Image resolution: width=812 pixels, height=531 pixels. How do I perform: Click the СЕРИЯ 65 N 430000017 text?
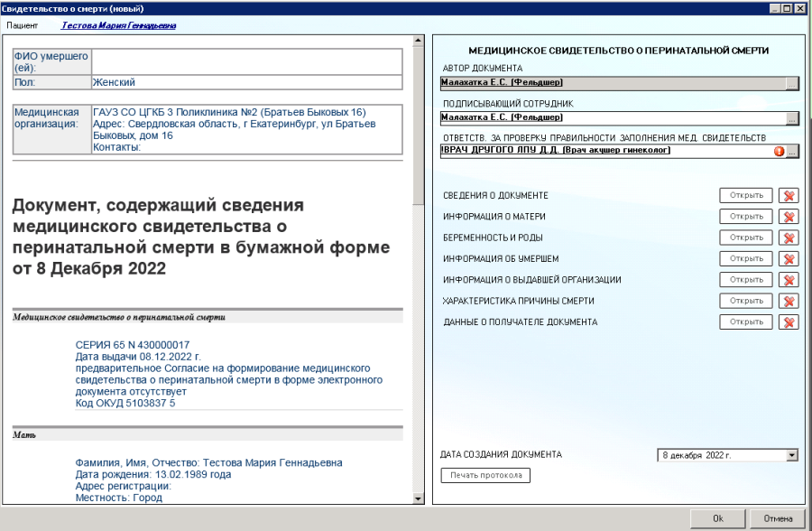point(133,345)
